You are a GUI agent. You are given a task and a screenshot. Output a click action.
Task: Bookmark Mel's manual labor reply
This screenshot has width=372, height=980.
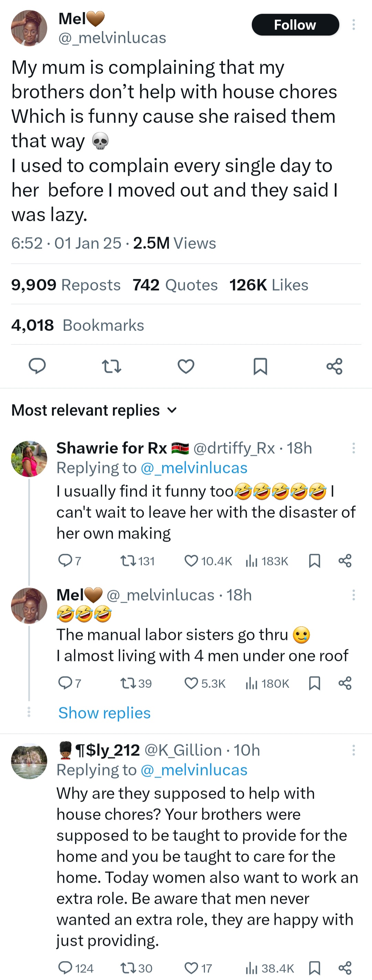pos(314,683)
